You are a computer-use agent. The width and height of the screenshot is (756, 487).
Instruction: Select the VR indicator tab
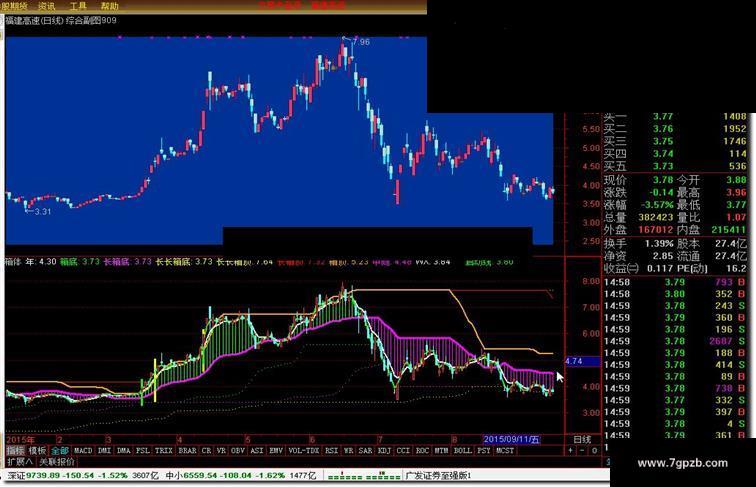pyautogui.click(x=221, y=451)
